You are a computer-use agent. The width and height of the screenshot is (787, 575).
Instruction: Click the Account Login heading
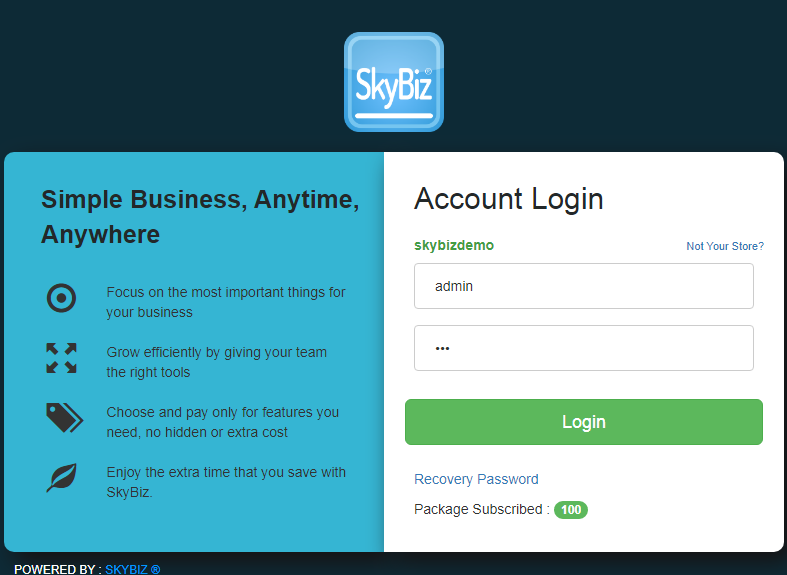(508, 199)
